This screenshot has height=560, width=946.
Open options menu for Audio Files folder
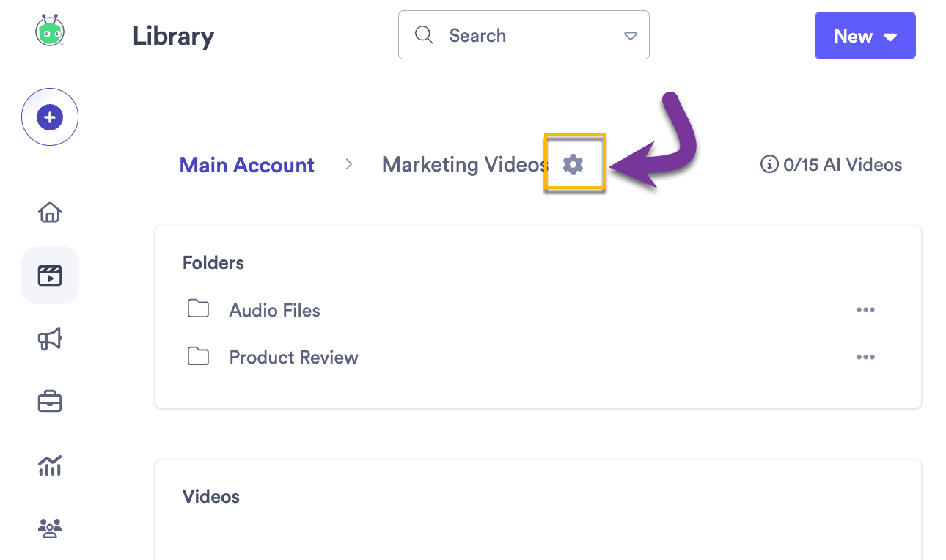pyautogui.click(x=866, y=309)
